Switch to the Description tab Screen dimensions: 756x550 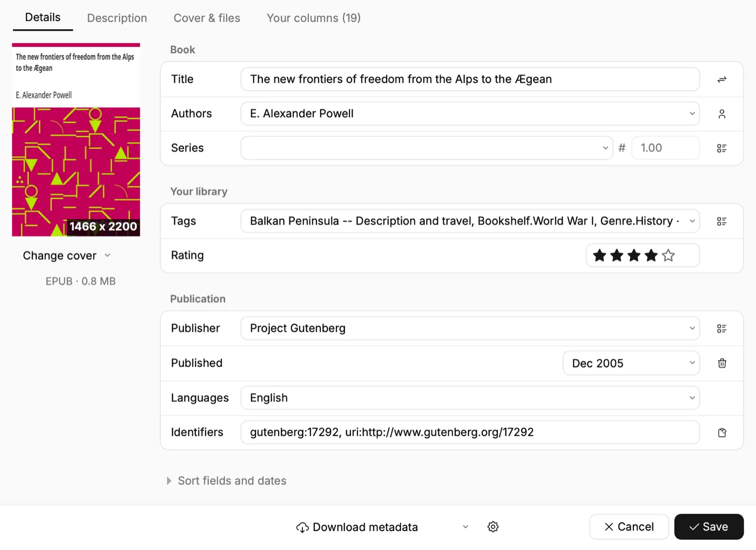tap(117, 18)
